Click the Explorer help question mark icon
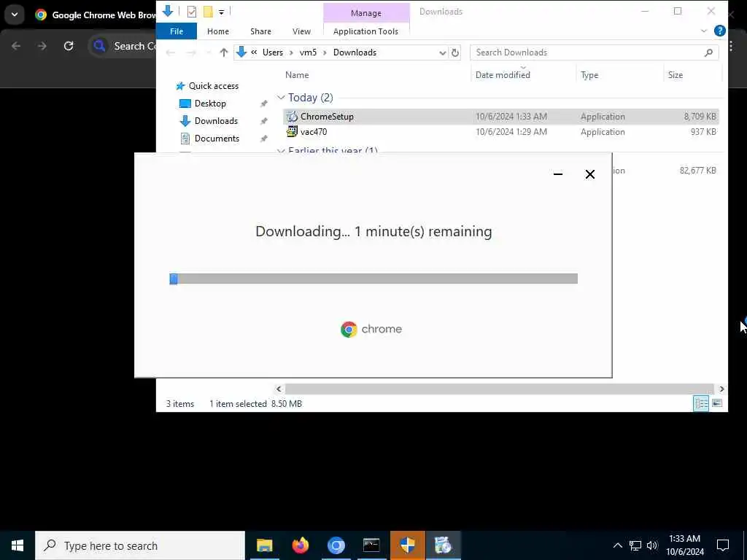The height and width of the screenshot is (560, 747). tap(719, 31)
